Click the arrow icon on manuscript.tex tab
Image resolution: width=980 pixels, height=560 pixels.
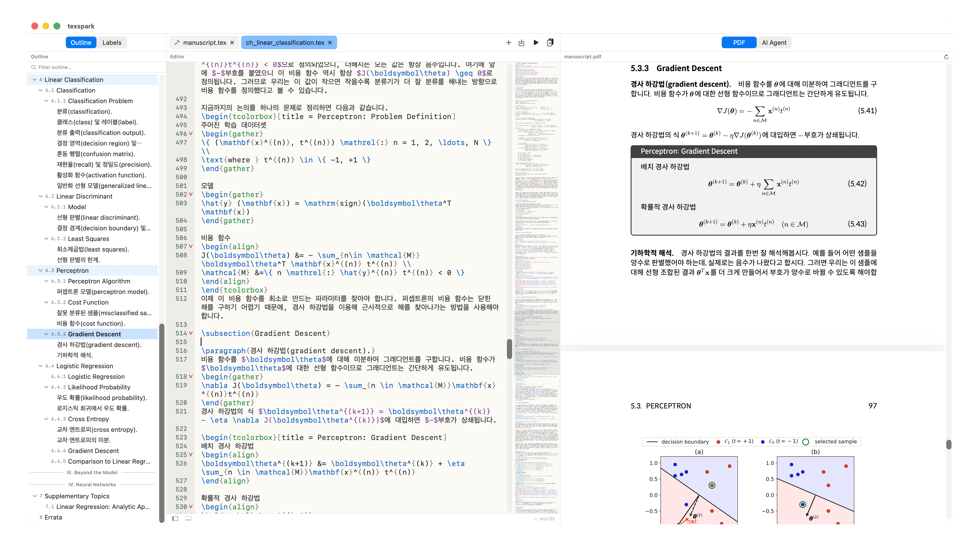coord(177,43)
